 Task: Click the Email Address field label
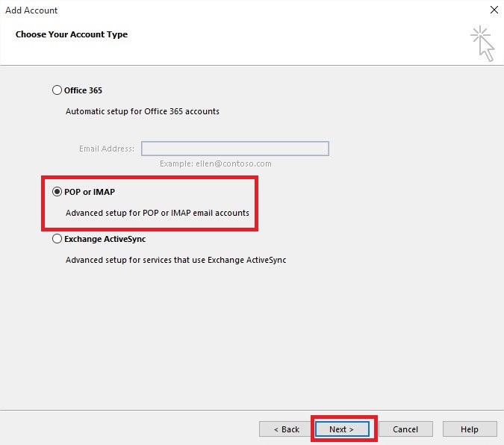pos(107,149)
